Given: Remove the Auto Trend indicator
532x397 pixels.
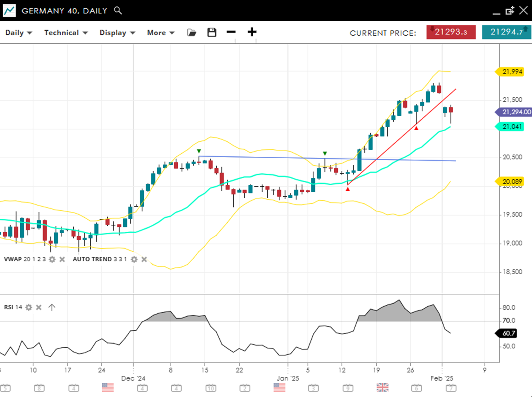Looking at the screenshot, I should (x=145, y=259).
